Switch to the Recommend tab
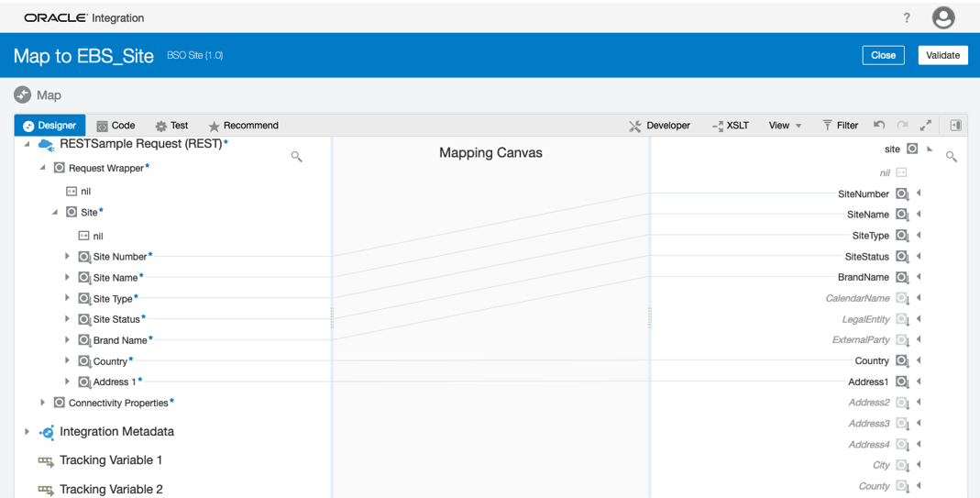980x498 pixels. [244, 125]
